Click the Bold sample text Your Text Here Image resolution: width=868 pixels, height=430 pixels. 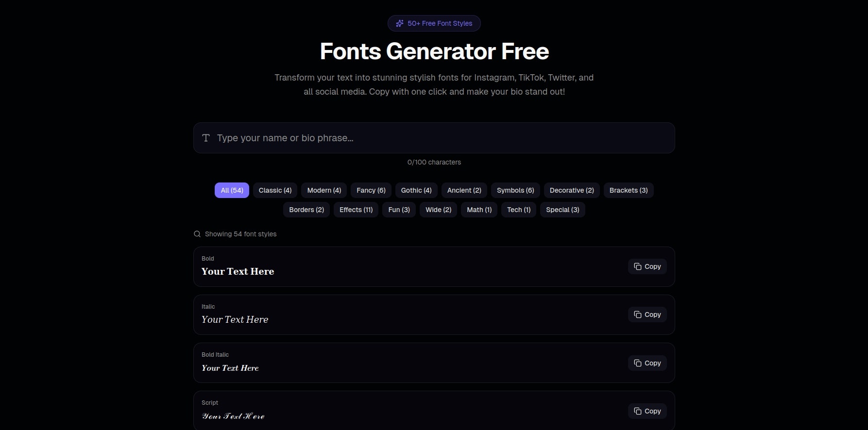point(238,271)
